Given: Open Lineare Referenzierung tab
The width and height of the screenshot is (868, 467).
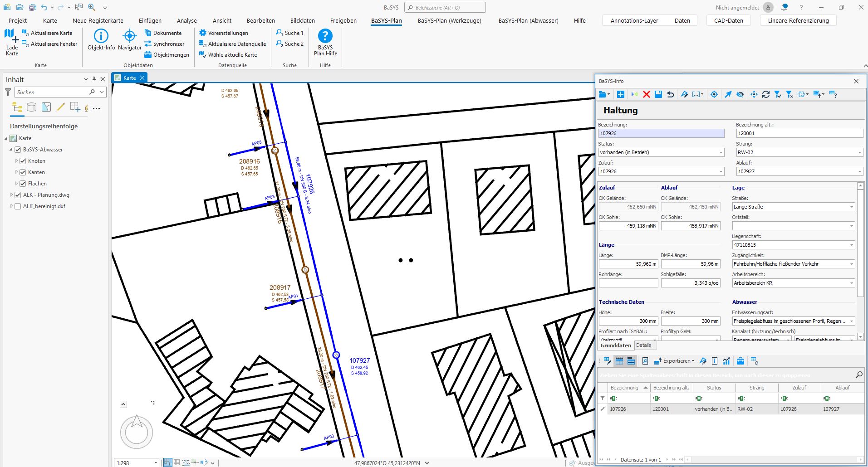Looking at the screenshot, I should coord(798,20).
